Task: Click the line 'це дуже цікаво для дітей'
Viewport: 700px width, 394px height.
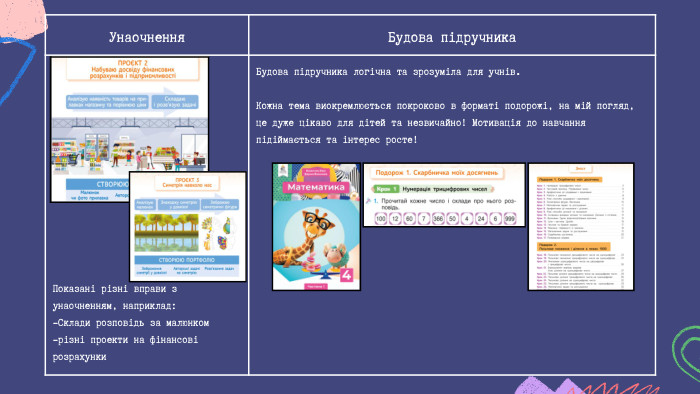Action: pyautogui.click(x=421, y=123)
